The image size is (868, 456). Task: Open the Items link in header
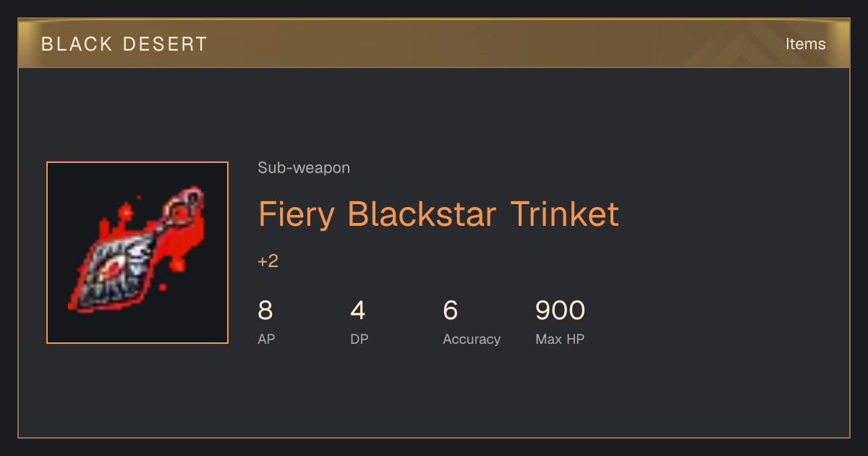click(x=805, y=43)
